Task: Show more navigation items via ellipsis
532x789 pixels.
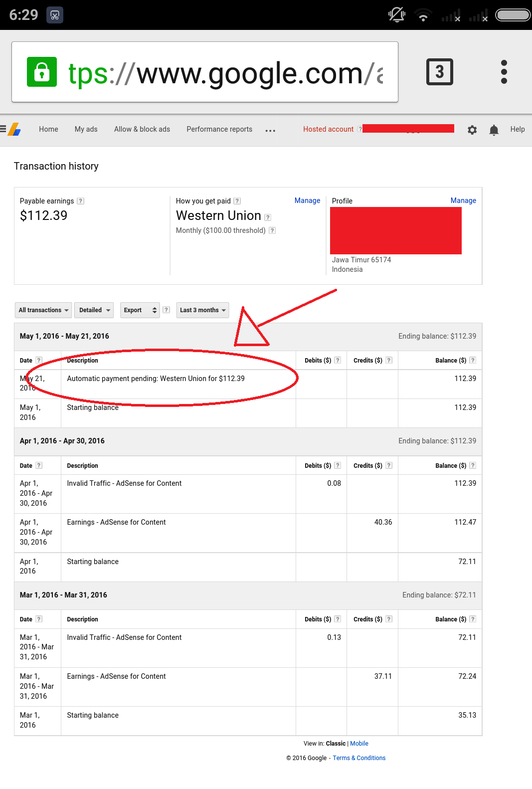Action: 270,131
